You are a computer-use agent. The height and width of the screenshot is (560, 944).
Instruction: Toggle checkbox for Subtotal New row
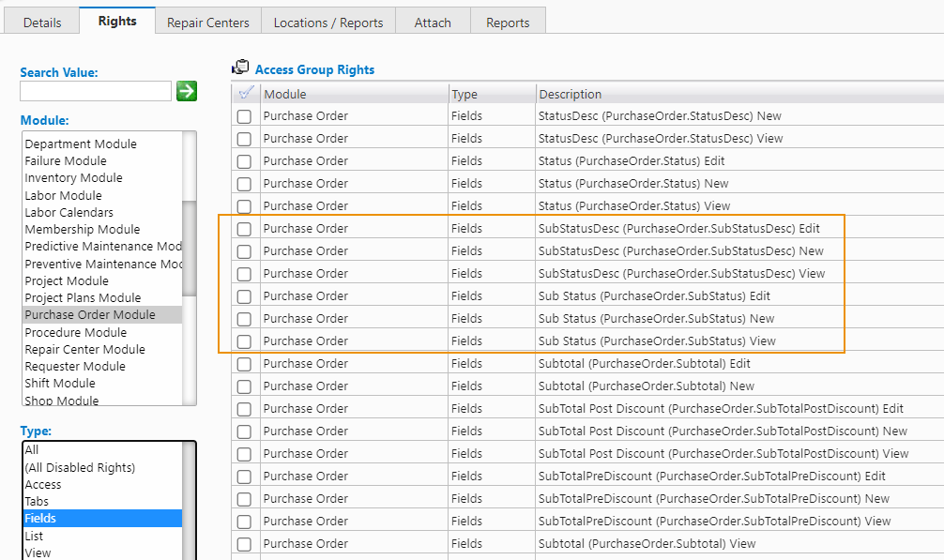pyautogui.click(x=244, y=386)
